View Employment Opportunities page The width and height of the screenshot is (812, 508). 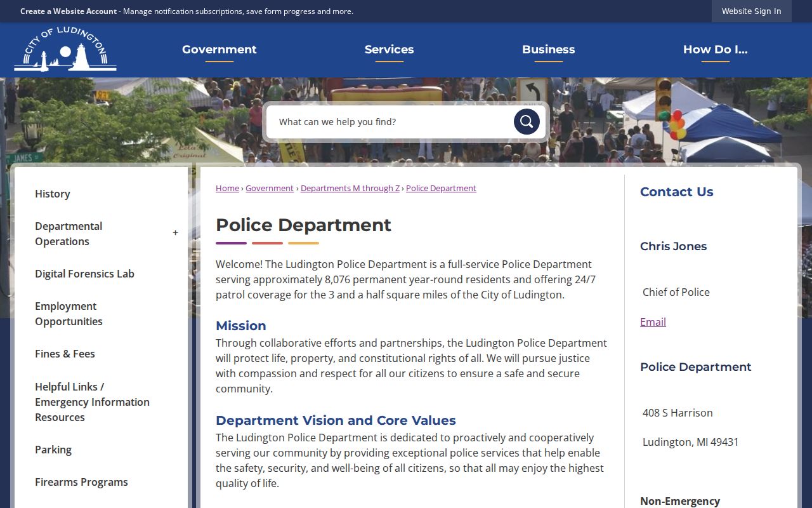[x=69, y=314]
